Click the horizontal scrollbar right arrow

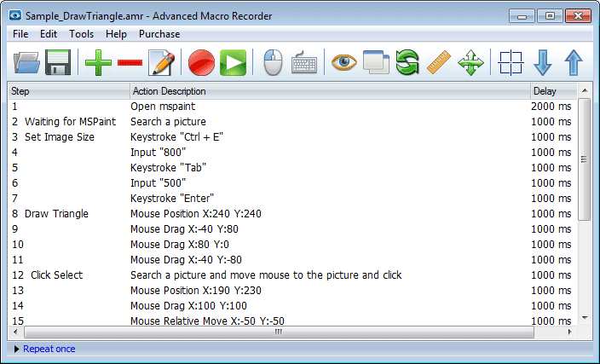[570, 332]
